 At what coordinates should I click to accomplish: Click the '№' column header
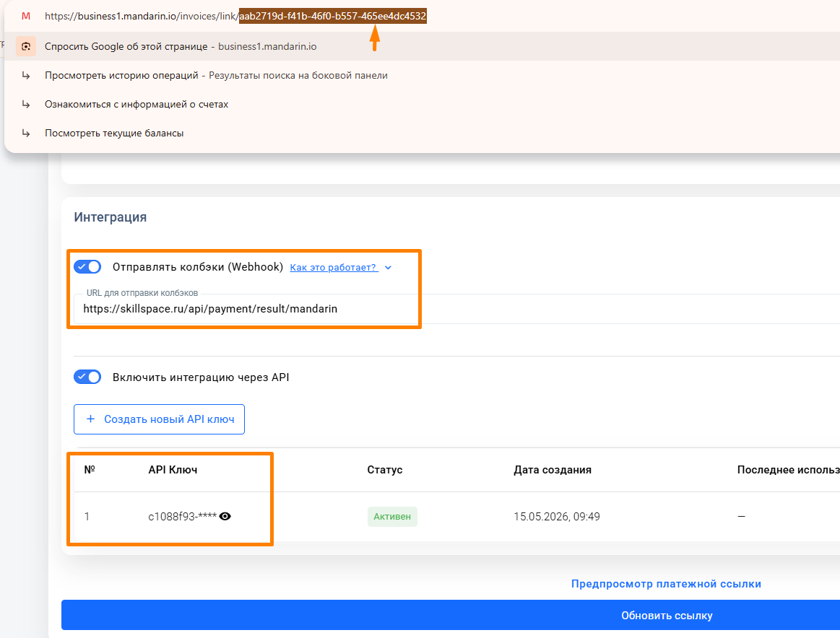[90, 469]
